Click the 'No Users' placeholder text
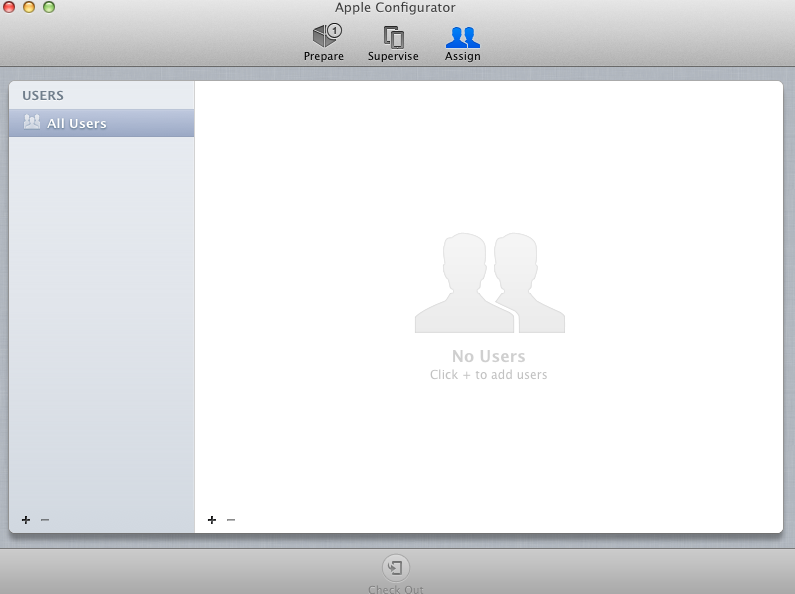Image resolution: width=795 pixels, height=594 pixels. 488,356
